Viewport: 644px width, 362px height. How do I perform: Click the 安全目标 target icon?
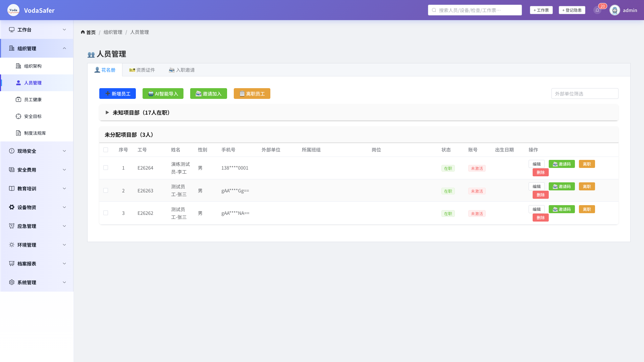click(18, 116)
